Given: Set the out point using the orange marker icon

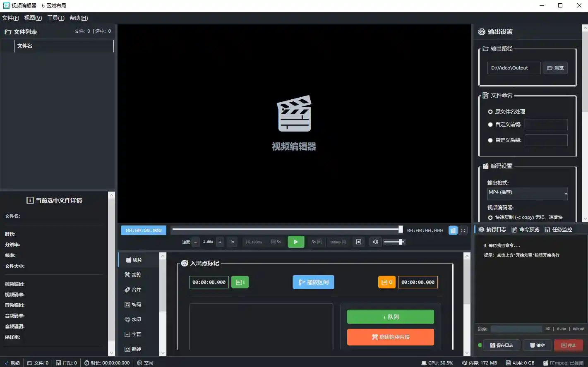Looking at the screenshot, I should click(386, 282).
